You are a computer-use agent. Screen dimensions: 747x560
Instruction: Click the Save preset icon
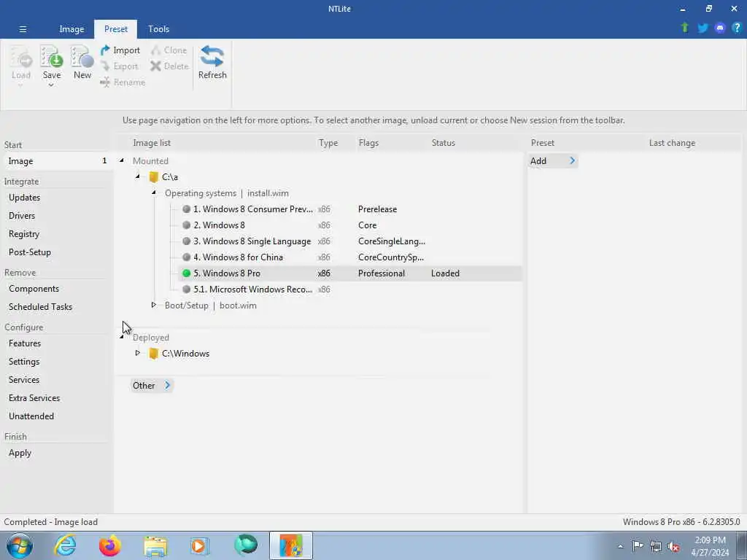click(x=52, y=58)
